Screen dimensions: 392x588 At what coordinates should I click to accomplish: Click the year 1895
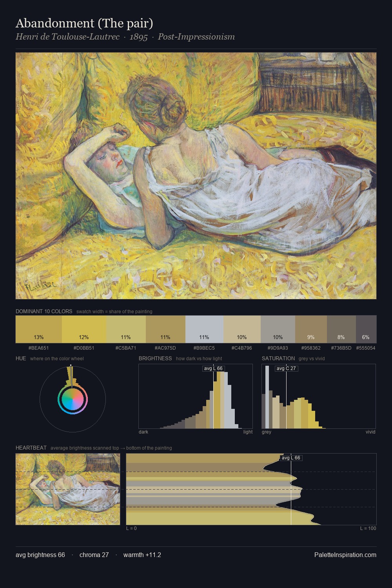pos(138,37)
